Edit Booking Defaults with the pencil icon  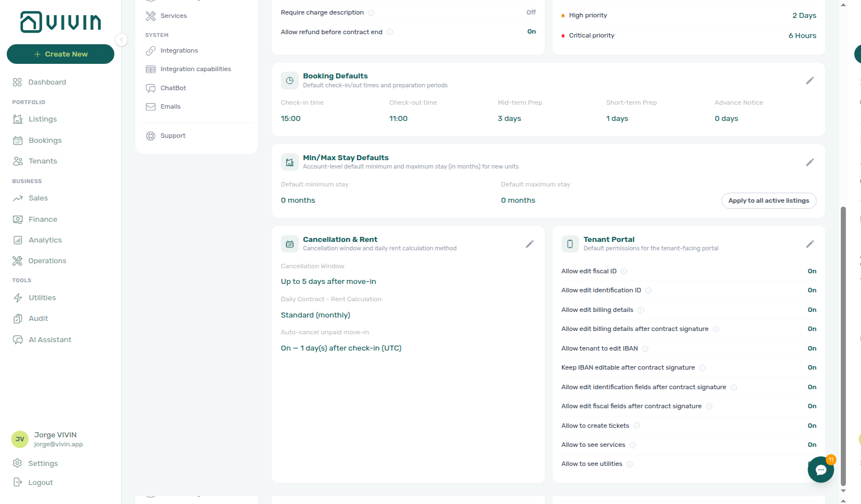coord(810,81)
